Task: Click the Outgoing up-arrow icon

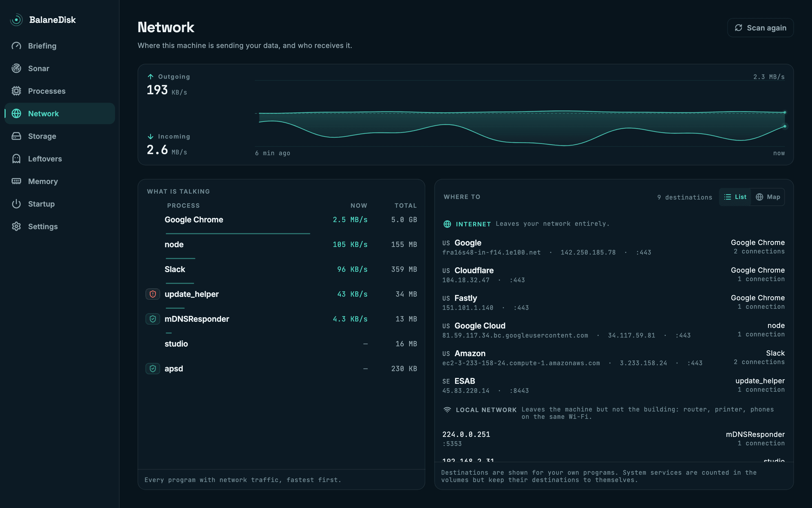Action: pyautogui.click(x=150, y=76)
